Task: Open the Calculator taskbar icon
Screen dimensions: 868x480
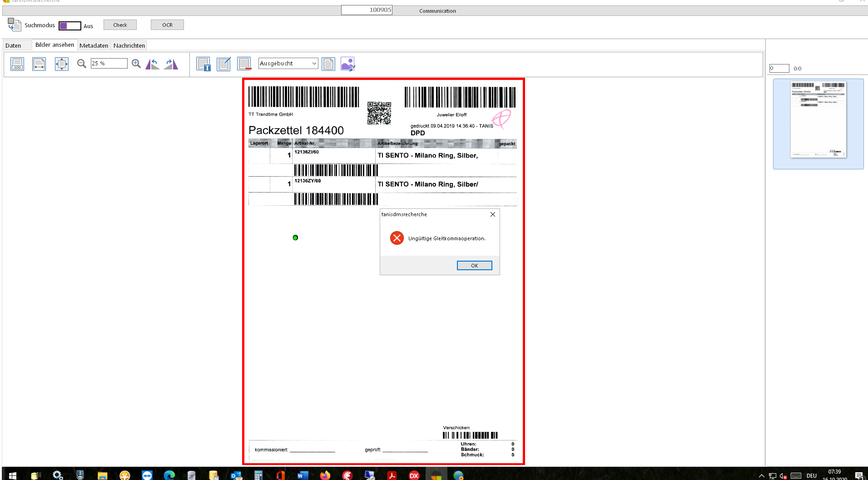Action: coord(258,475)
